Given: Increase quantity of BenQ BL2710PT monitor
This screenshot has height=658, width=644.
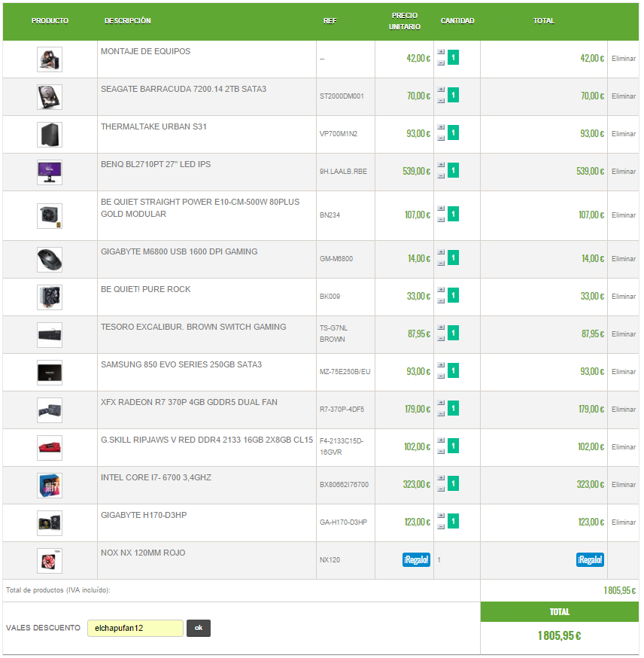Looking at the screenshot, I should click(x=441, y=164).
